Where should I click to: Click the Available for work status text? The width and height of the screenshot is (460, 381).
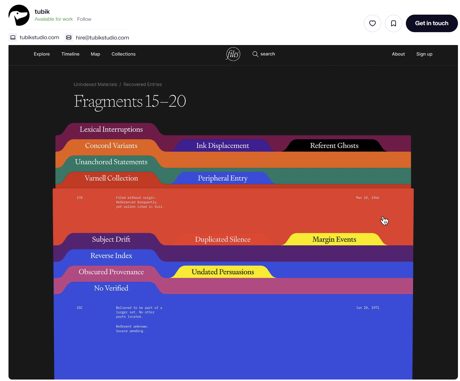53,19
